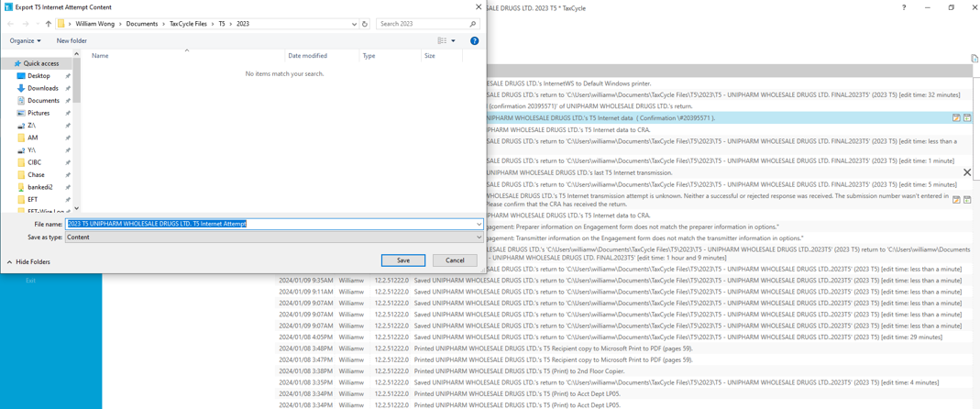Click the export content icon on highlighted Confirmation row

point(967,117)
